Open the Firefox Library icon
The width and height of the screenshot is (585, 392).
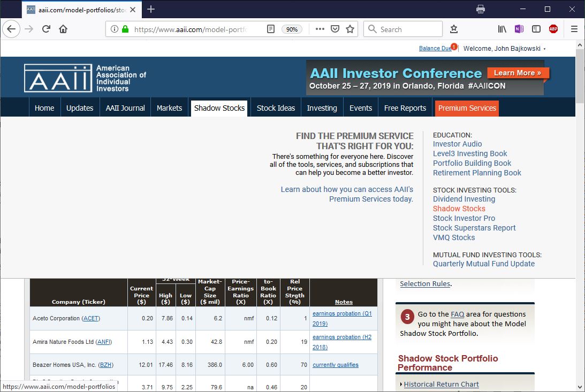[502, 29]
